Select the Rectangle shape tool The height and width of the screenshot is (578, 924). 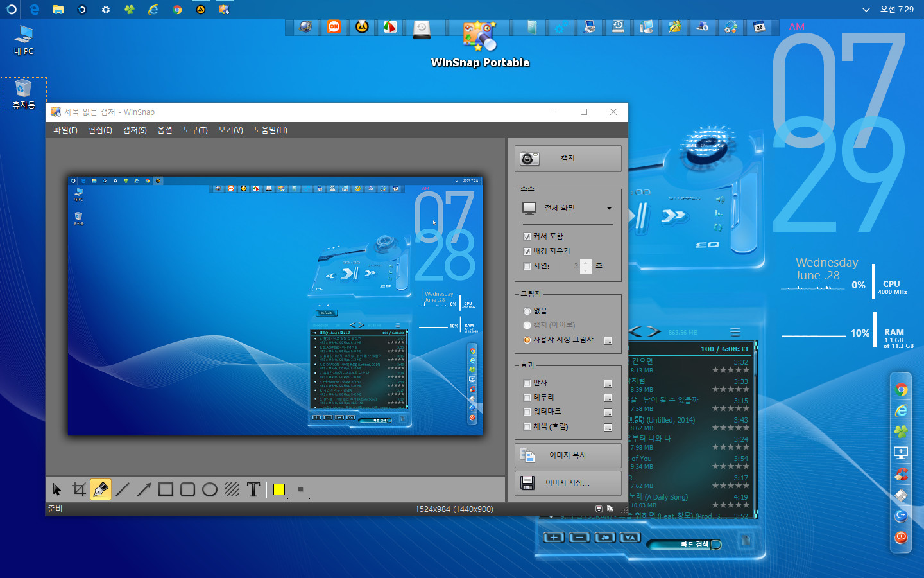point(166,489)
